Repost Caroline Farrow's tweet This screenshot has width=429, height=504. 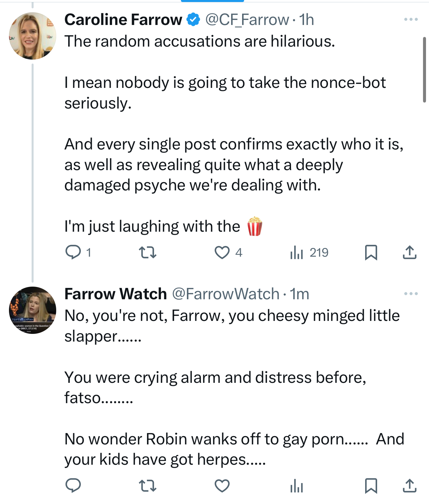click(147, 252)
